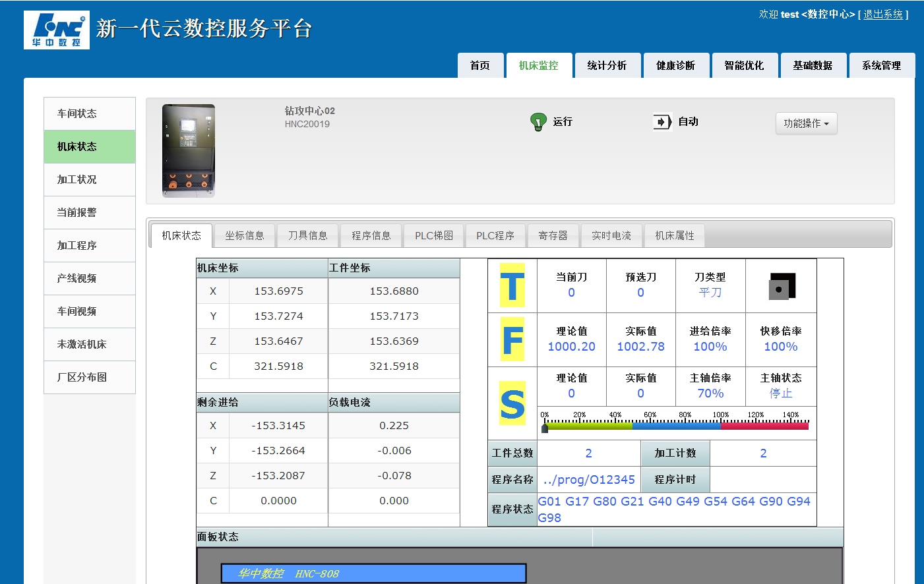Click the drilling center machine thumbnail
The height and width of the screenshot is (584, 924).
(189, 151)
